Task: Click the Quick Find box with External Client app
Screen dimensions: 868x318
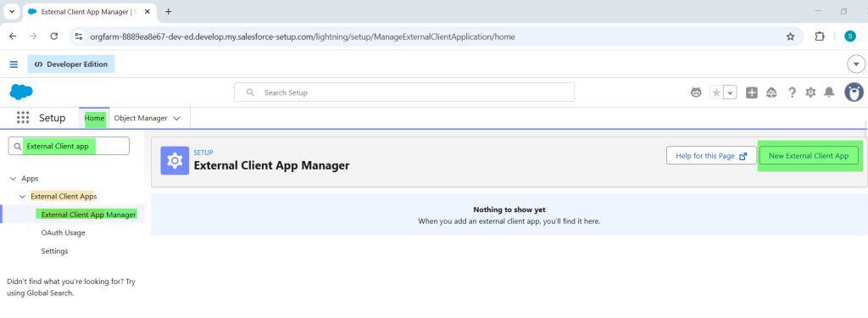Action: click(69, 146)
